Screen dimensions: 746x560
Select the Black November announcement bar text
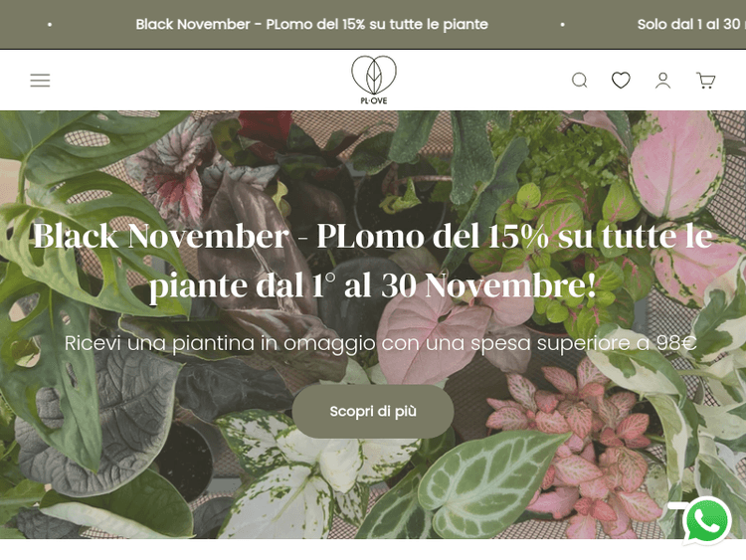pyautogui.click(x=311, y=24)
